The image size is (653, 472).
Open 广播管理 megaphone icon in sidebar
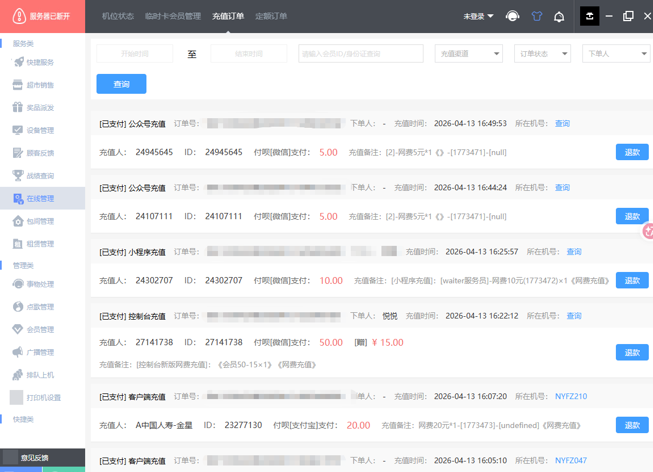[x=17, y=352]
